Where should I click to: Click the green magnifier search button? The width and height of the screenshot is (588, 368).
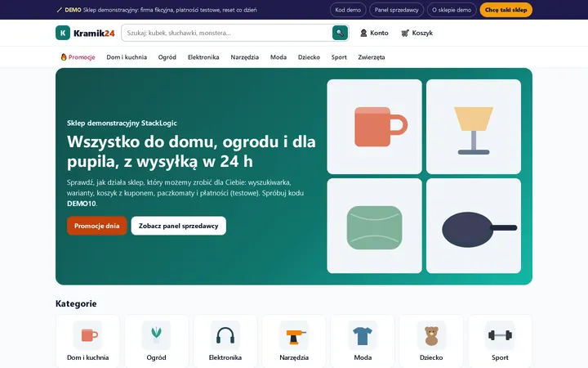tap(340, 33)
